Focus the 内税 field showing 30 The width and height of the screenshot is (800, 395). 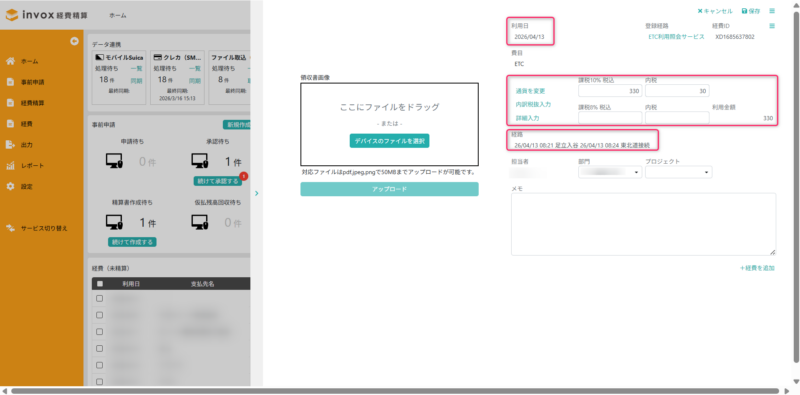[x=677, y=91]
